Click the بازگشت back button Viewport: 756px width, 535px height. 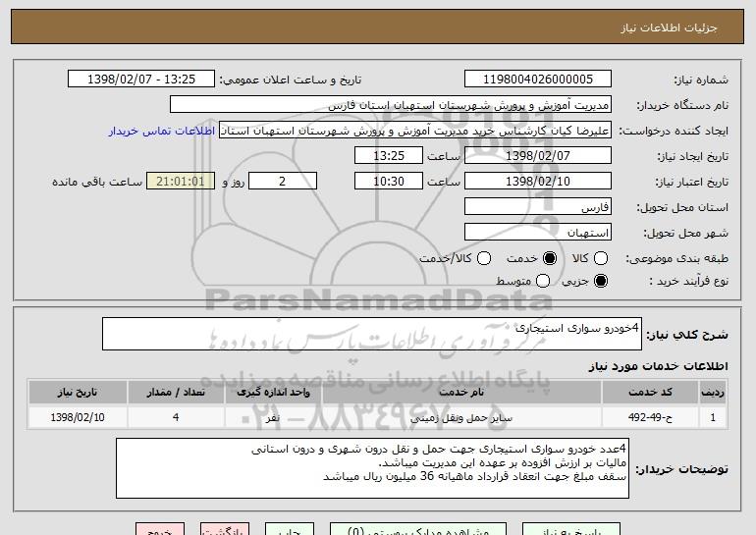[x=225, y=529]
